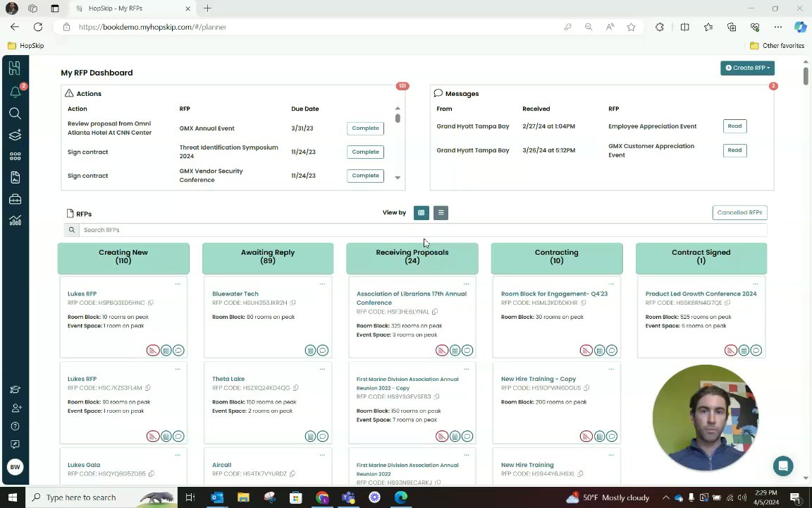Open the analytics chart icon in the sidebar

(x=15, y=220)
